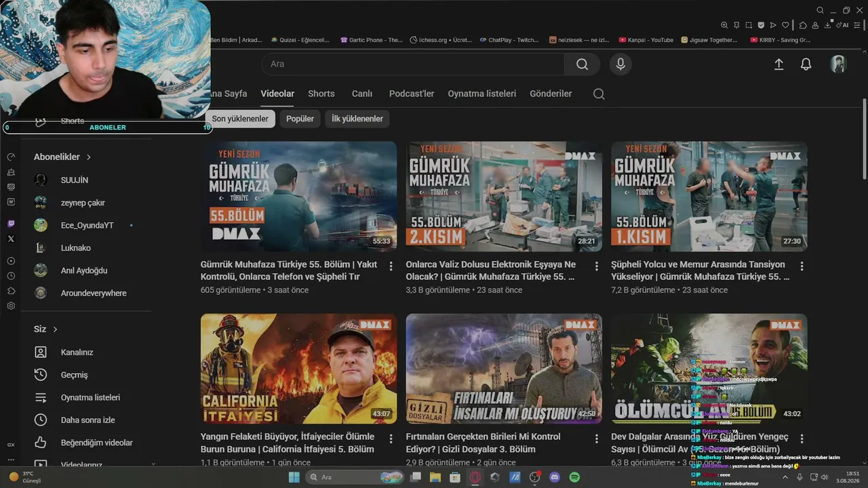
Task: Open options menu for Dev Dalgalar video
Action: click(x=802, y=439)
